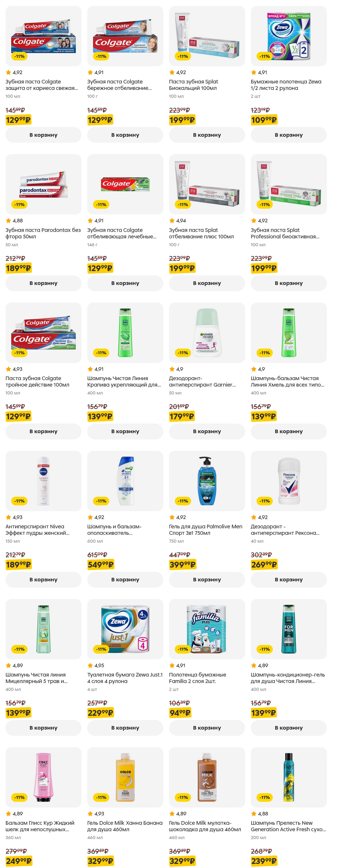The width and height of the screenshot is (340, 868).
Task: Add Zewa paper towels to the cart
Action: pyautogui.click(x=288, y=135)
